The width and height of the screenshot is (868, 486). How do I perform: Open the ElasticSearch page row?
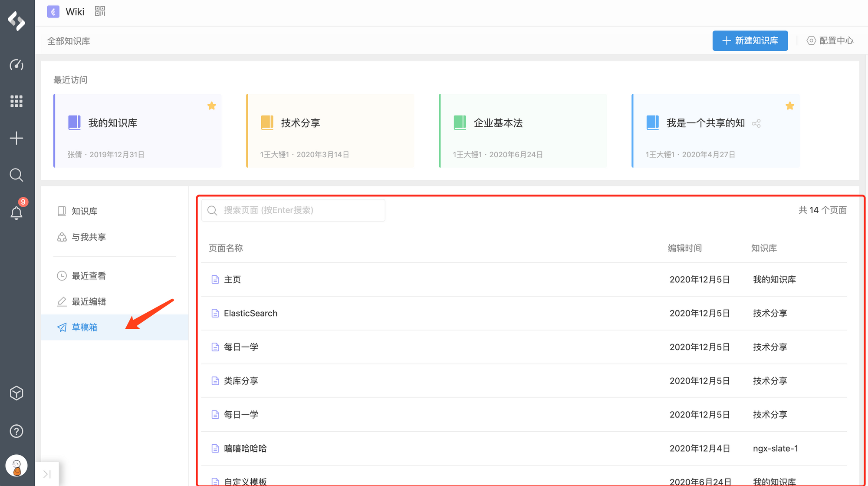(x=524, y=313)
